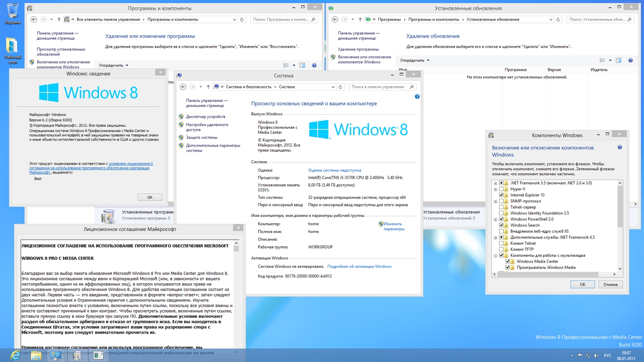This screenshot has width=644, height=362.
Task: Open Диспетчер устройств link
Action: coord(205,117)
